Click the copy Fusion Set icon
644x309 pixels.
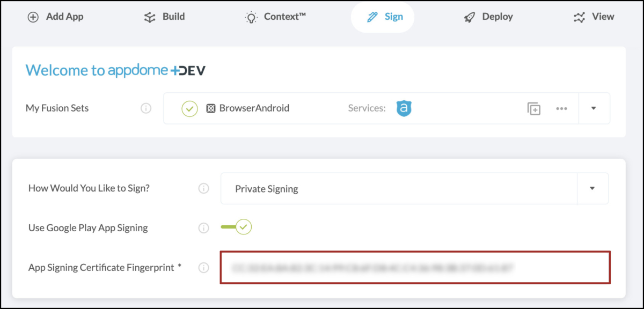pos(534,108)
